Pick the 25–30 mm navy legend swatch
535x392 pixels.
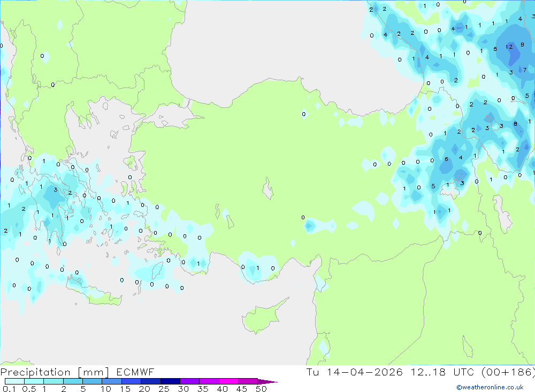[170, 381]
